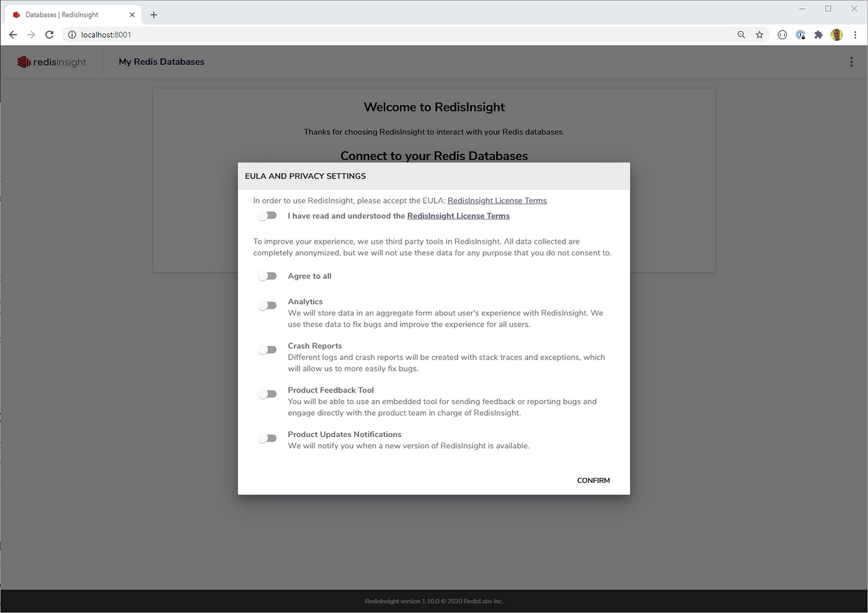Click the Product Feedback Tool label

click(x=331, y=390)
